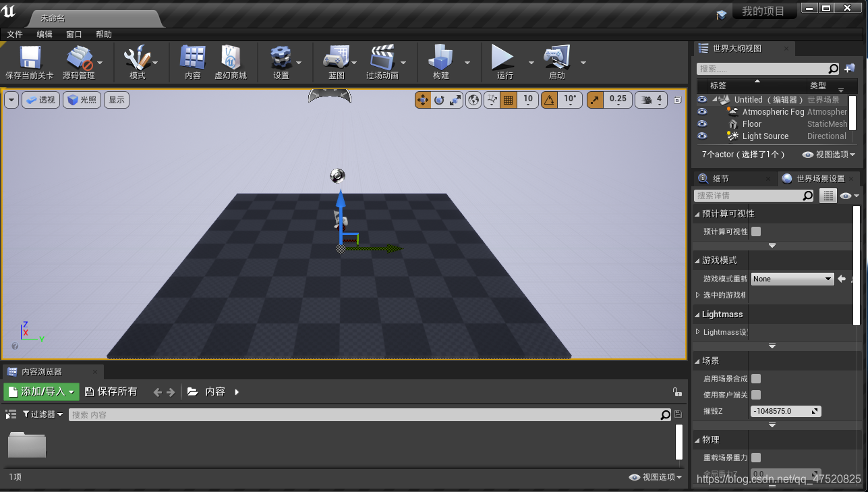The height and width of the screenshot is (492, 868).
Task: Check Override World Gravity (重载场景重力) checkbox
Action: (x=756, y=458)
